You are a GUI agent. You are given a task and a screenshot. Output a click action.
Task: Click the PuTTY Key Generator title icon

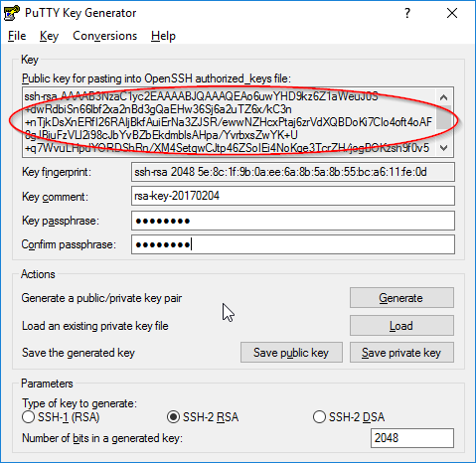pyautogui.click(x=12, y=13)
